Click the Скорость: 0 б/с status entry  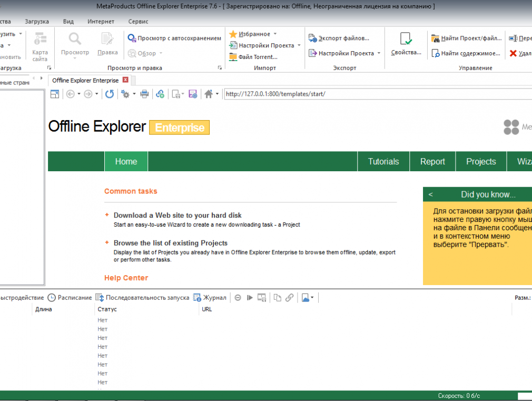[459, 396]
